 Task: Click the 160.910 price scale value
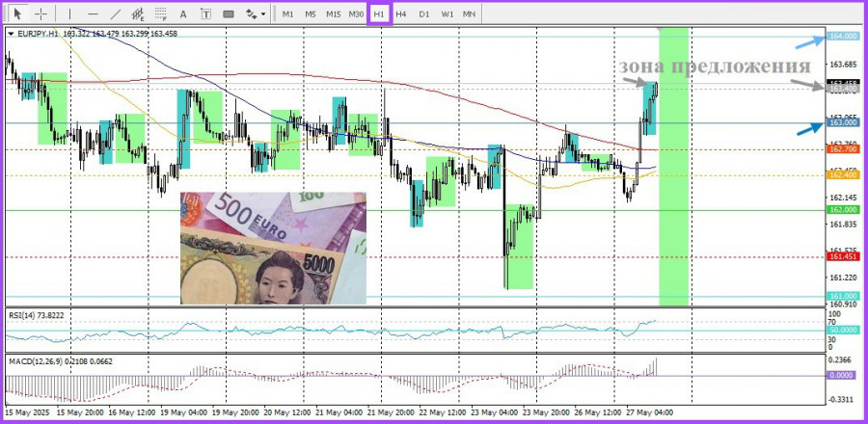(x=844, y=305)
